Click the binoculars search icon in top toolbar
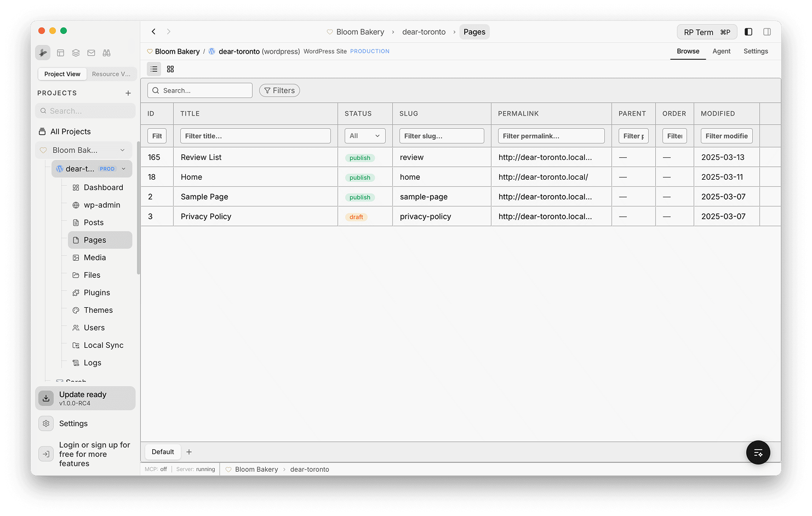812x516 pixels. tap(106, 53)
